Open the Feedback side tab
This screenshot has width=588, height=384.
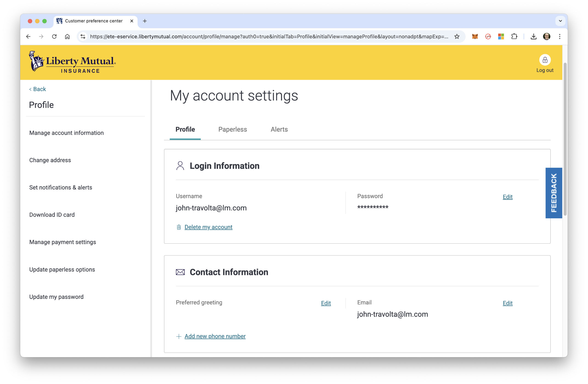click(553, 193)
